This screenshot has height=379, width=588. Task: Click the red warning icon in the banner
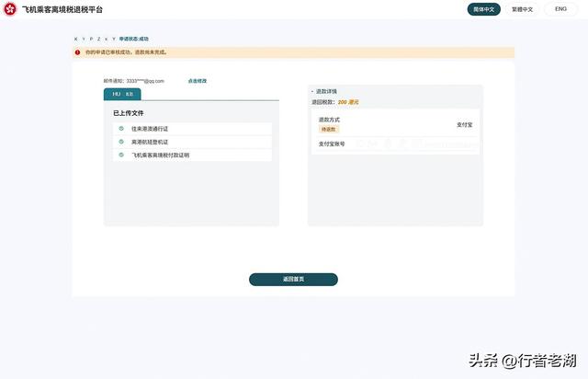point(77,52)
